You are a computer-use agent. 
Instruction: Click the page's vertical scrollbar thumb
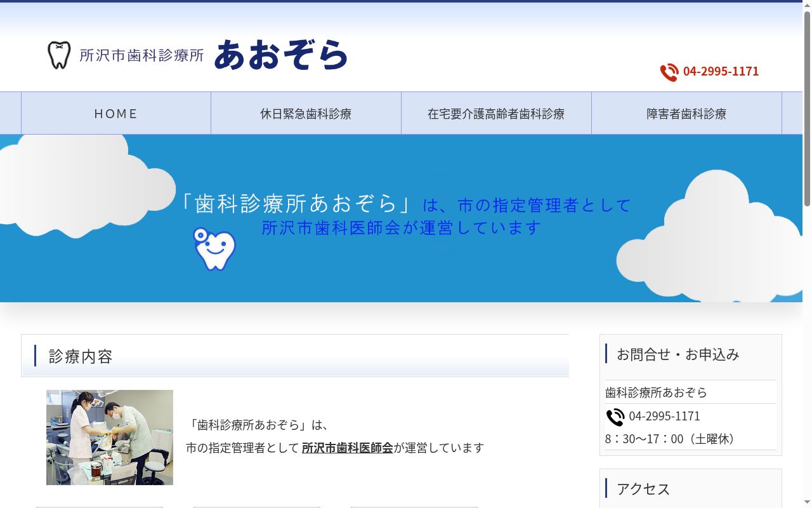click(x=807, y=108)
